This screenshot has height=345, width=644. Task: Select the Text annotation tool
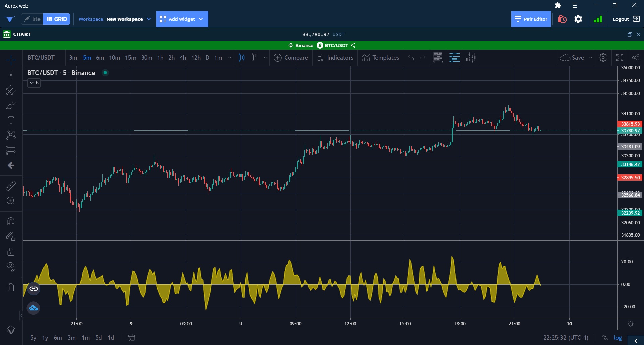point(11,120)
